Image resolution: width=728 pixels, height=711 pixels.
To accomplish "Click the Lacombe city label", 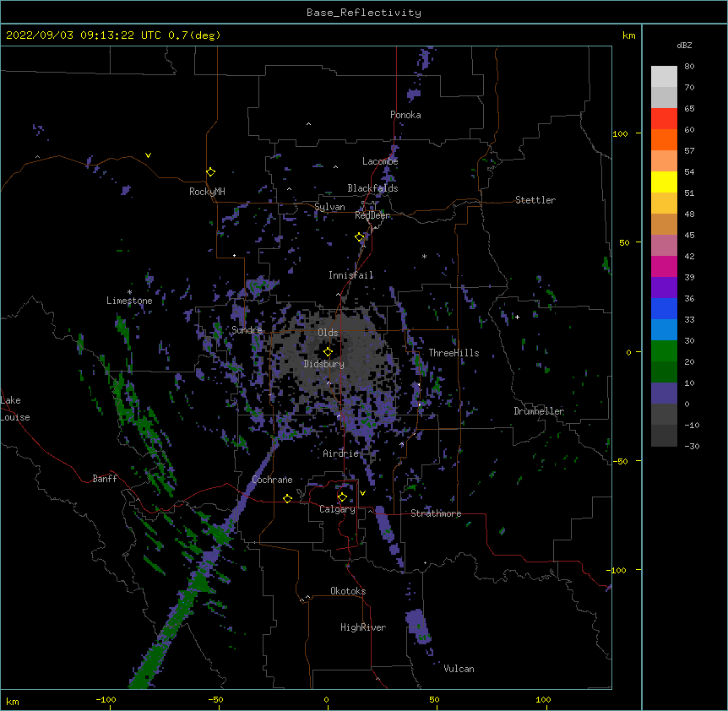I will pos(380,161).
